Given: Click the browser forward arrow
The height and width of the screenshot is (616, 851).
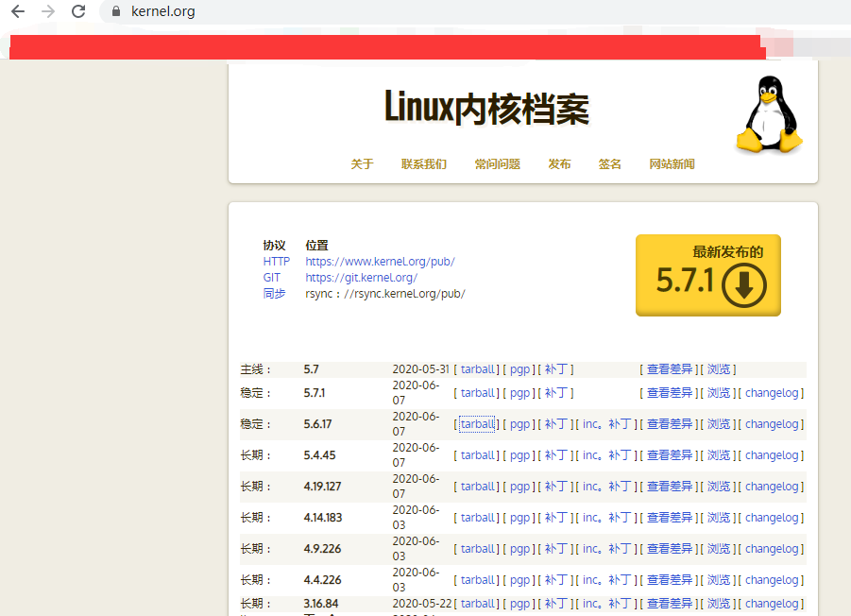Looking at the screenshot, I should (x=48, y=11).
